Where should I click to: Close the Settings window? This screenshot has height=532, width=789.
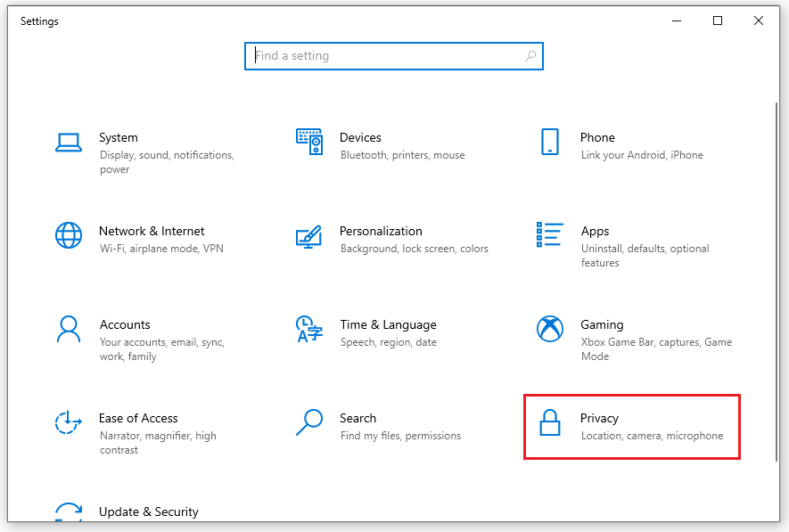[x=759, y=20]
